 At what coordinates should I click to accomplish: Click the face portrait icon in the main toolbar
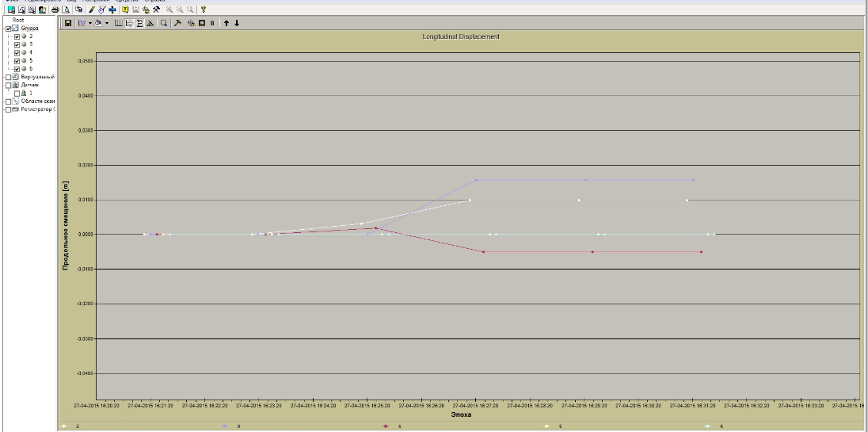[42, 10]
